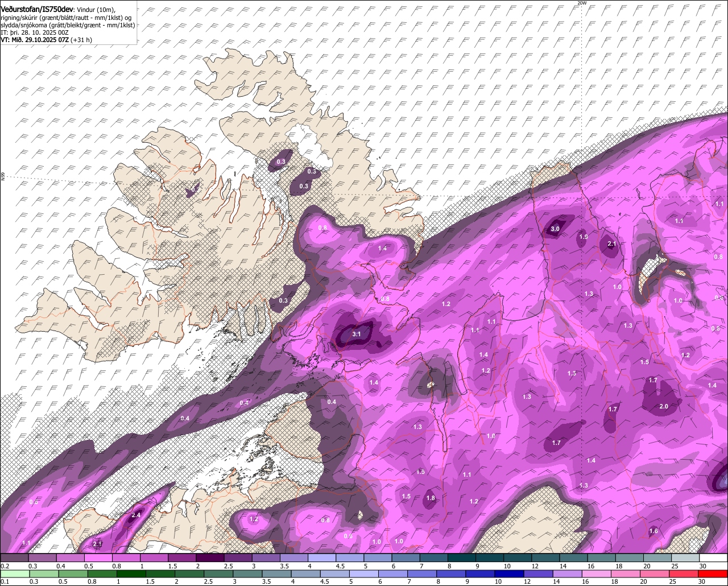Viewport: 728px width, 586px height.
Task: Click the 1.8 precipitation value on the map
Action: point(431,498)
